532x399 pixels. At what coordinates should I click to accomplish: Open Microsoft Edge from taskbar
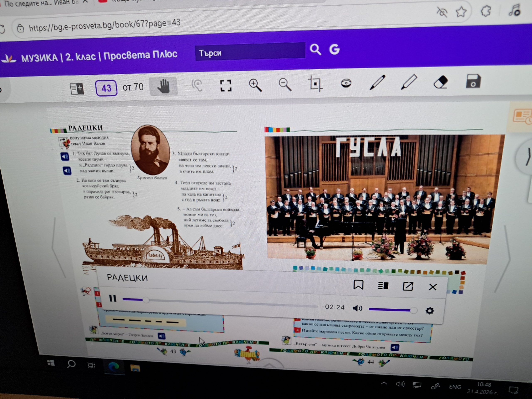[113, 367]
